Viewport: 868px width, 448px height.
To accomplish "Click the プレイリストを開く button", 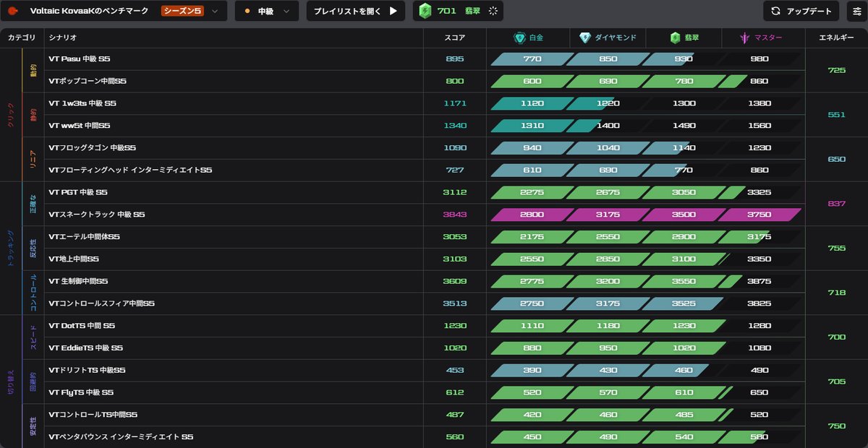I will point(355,11).
